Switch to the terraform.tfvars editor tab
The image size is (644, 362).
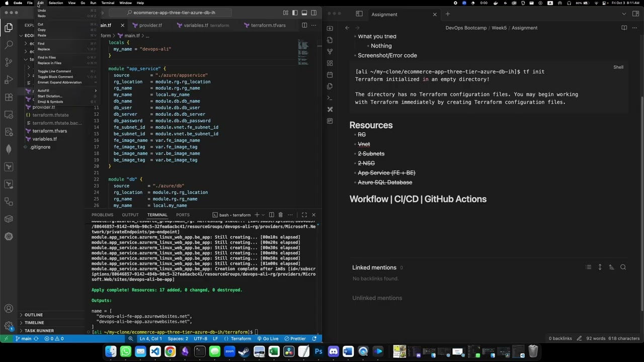coord(268,25)
